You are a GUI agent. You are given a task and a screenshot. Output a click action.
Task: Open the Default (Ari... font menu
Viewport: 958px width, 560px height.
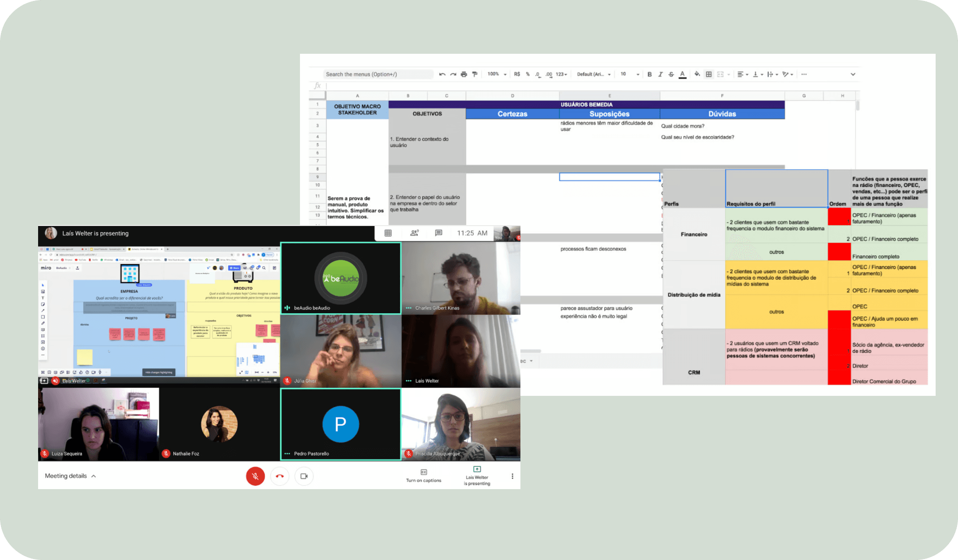(593, 74)
